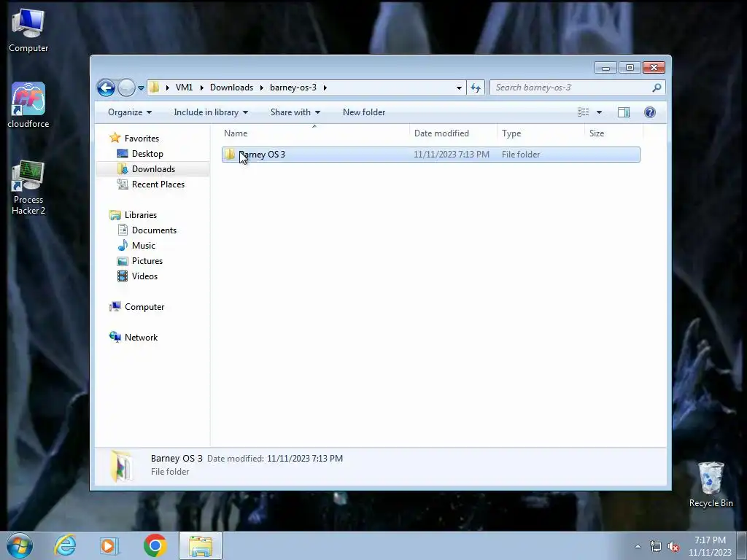Open the Windows Start menu
This screenshot has height=560, width=747.
[20, 545]
